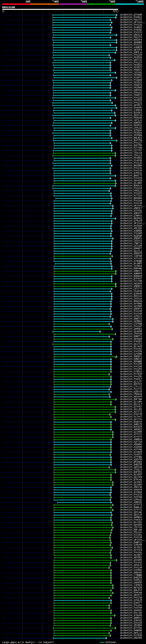The image size is (146, 644).
Task: Click label UniRef100_P94044
Action: pyautogui.click(x=131, y=593)
